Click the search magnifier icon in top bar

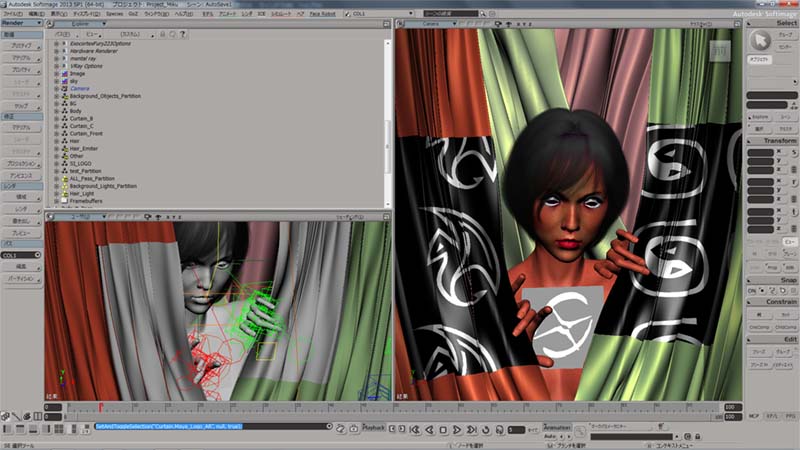click(x=482, y=14)
